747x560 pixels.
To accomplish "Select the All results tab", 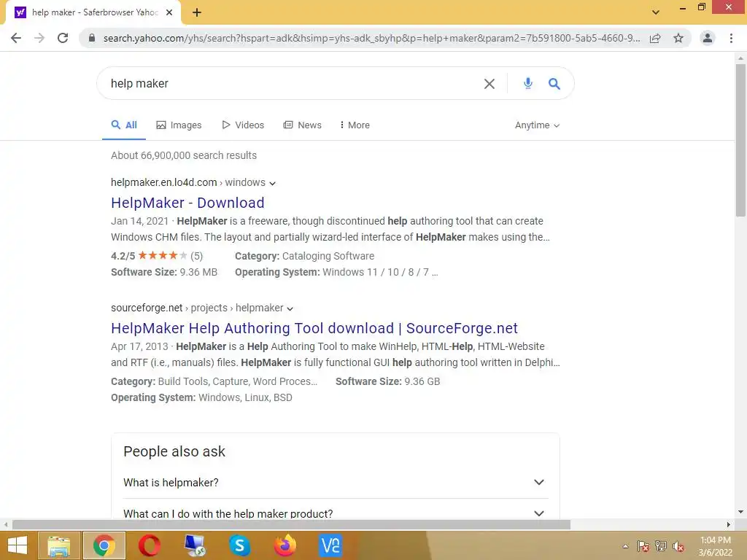I will coord(124,125).
